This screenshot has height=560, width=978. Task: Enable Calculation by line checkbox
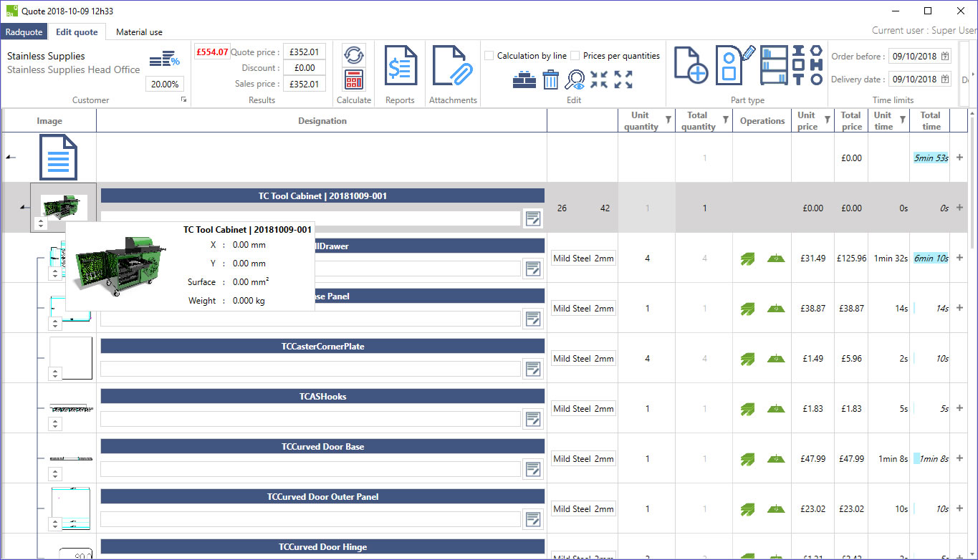489,56
